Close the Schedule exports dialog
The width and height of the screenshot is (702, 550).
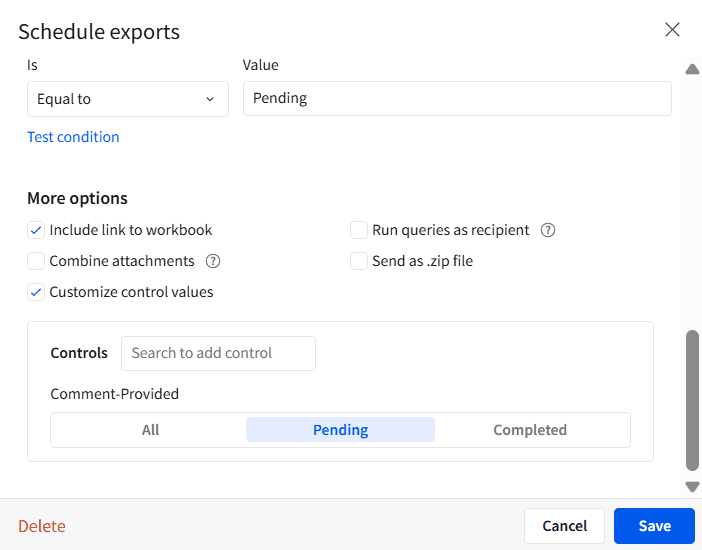673,30
